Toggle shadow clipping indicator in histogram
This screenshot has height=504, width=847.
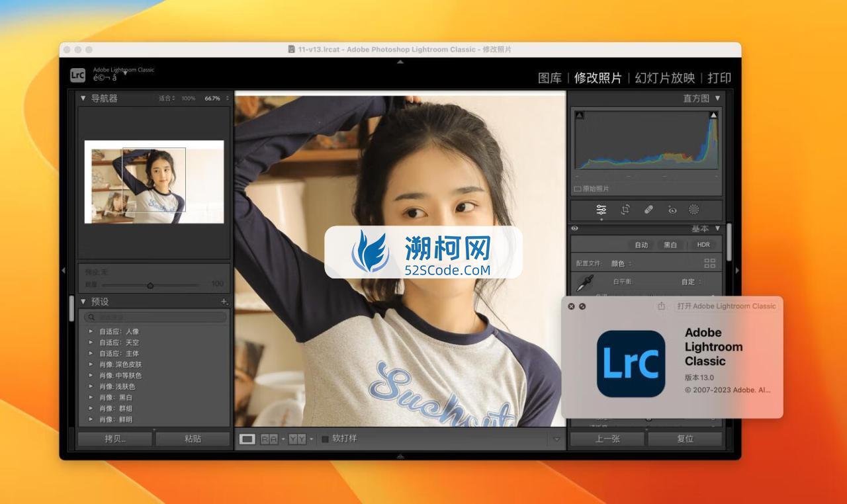[x=580, y=115]
